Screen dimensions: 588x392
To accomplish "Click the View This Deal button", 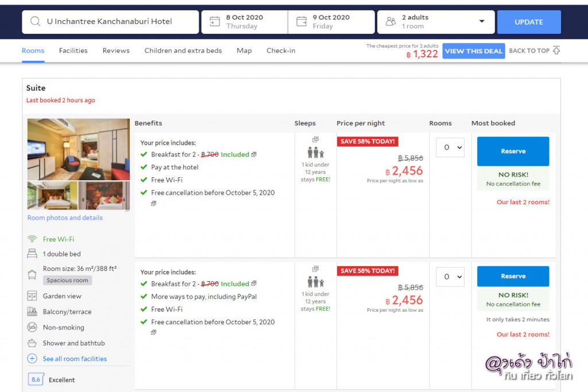I will (x=473, y=51).
